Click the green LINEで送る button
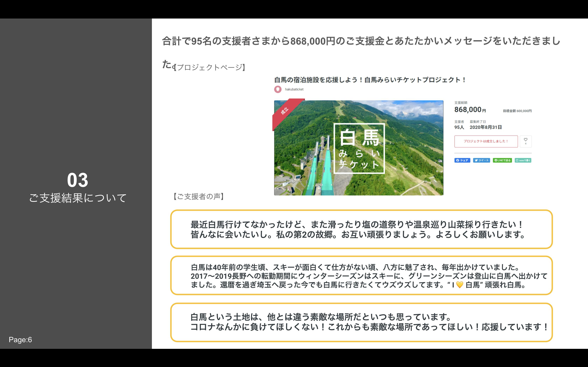The width and height of the screenshot is (588, 367). coord(502,160)
